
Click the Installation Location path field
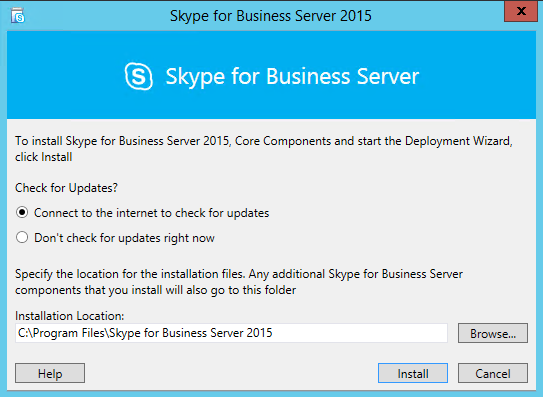(x=231, y=333)
